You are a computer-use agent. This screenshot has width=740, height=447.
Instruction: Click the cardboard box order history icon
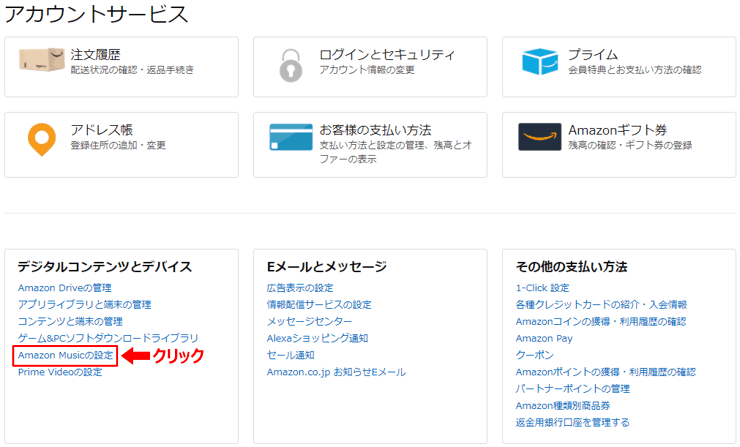point(42,59)
